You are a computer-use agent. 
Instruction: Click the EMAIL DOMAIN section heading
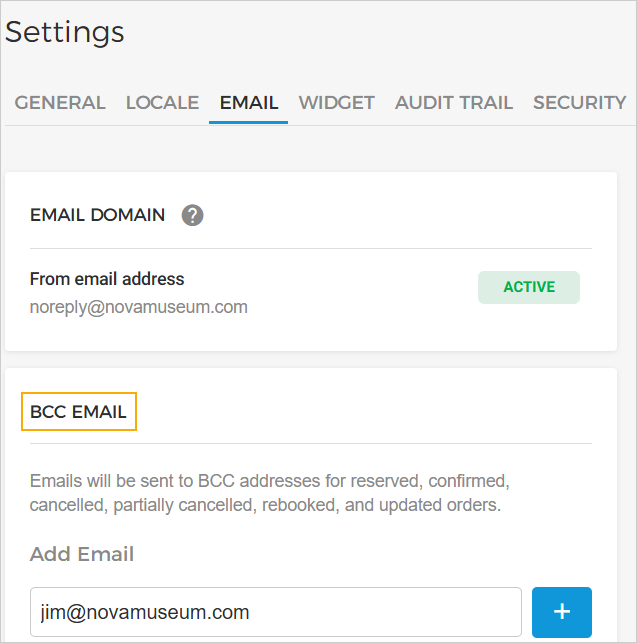pos(98,215)
